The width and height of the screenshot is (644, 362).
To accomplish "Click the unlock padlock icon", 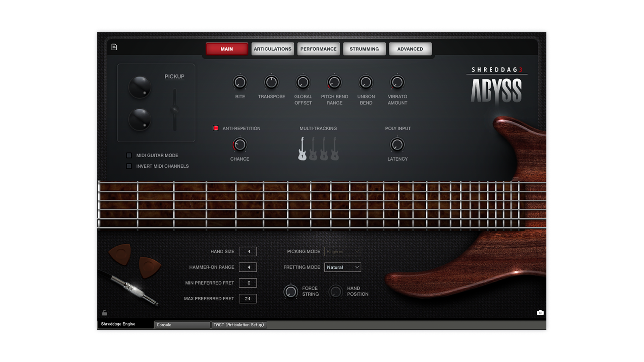I will point(105,313).
